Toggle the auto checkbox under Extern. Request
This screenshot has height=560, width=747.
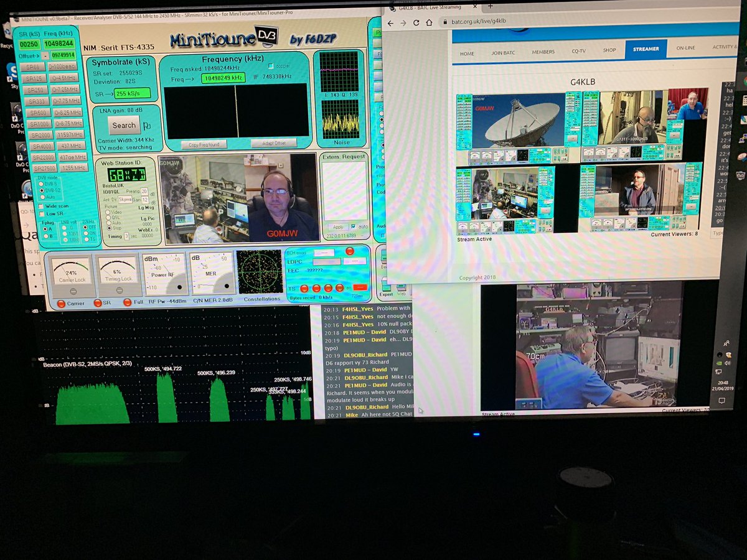pyautogui.click(x=354, y=226)
